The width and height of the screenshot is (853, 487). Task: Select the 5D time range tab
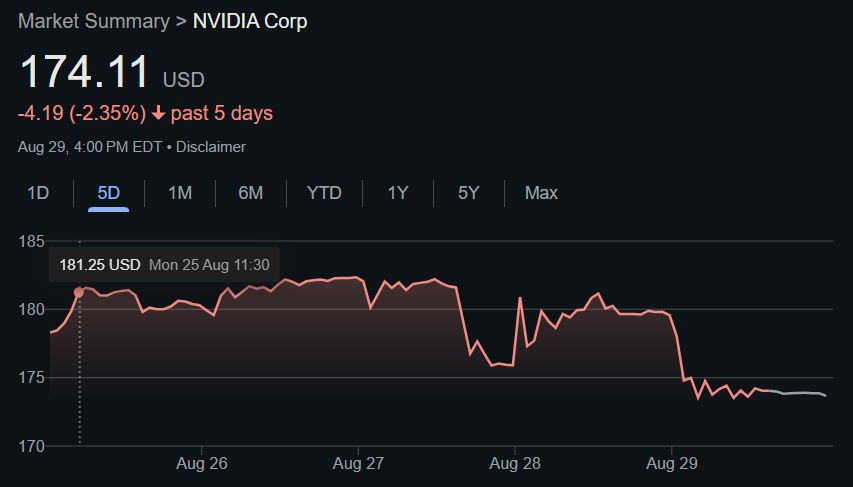(108, 193)
